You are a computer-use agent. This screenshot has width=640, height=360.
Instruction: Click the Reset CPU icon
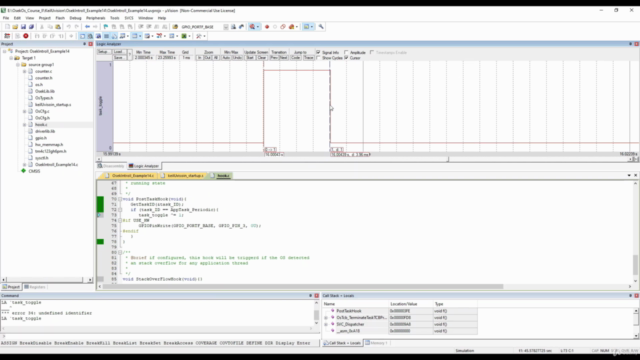pos(7,36)
